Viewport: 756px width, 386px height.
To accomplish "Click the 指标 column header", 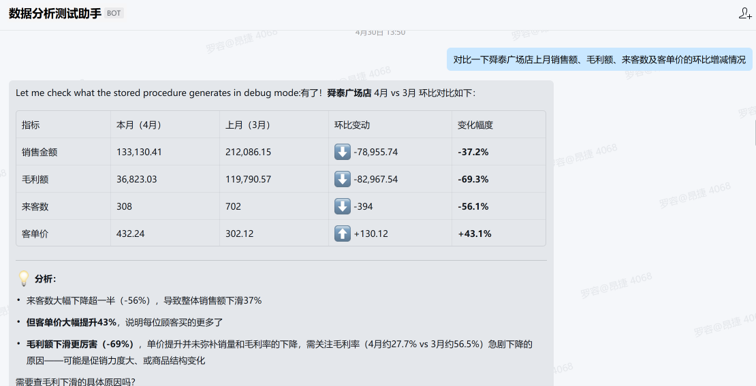I will [31, 125].
